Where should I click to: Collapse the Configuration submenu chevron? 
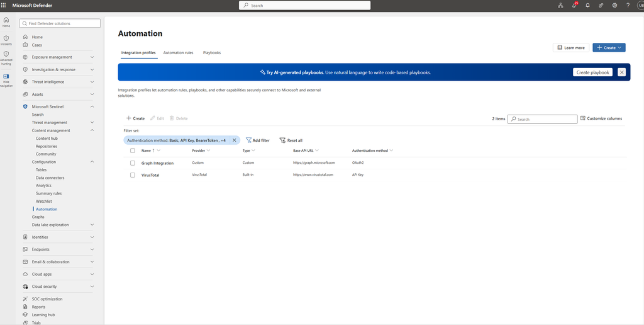[92, 162]
